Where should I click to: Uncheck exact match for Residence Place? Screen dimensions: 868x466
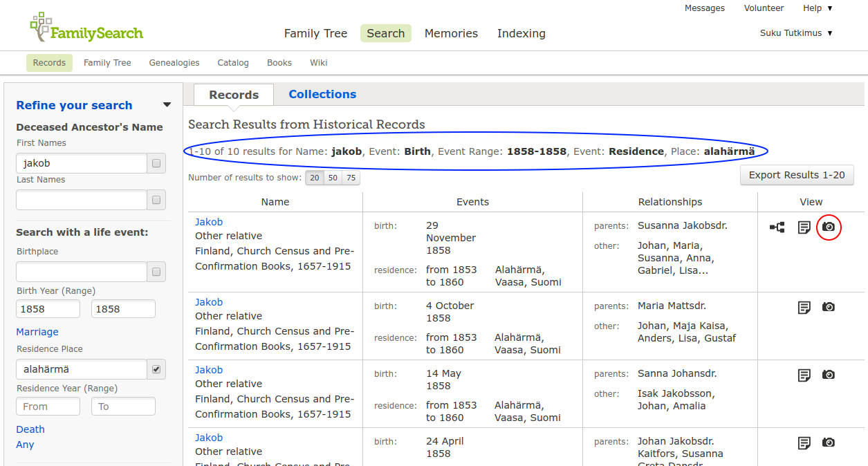[x=156, y=370]
